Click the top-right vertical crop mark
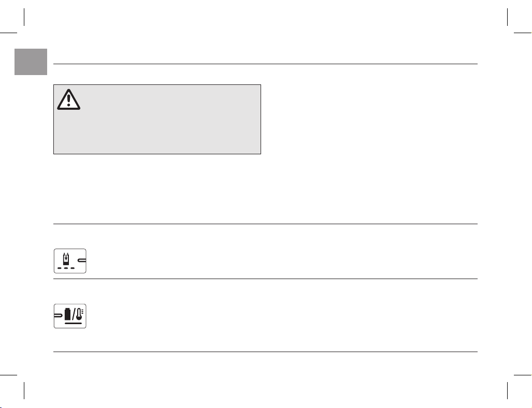The height and width of the screenshot is (408, 532). tap(508, 17)
